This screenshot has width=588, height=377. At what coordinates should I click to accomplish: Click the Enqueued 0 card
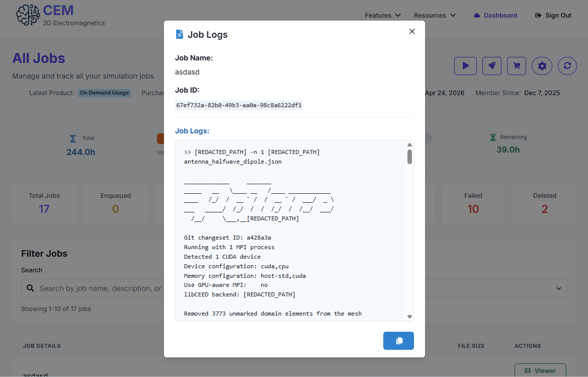[116, 204]
